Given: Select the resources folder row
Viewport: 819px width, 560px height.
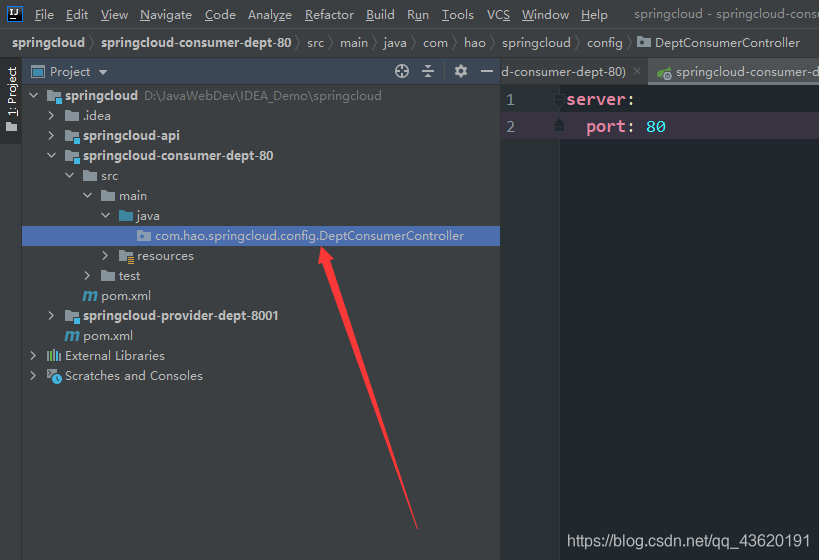Looking at the screenshot, I should 261,255.
